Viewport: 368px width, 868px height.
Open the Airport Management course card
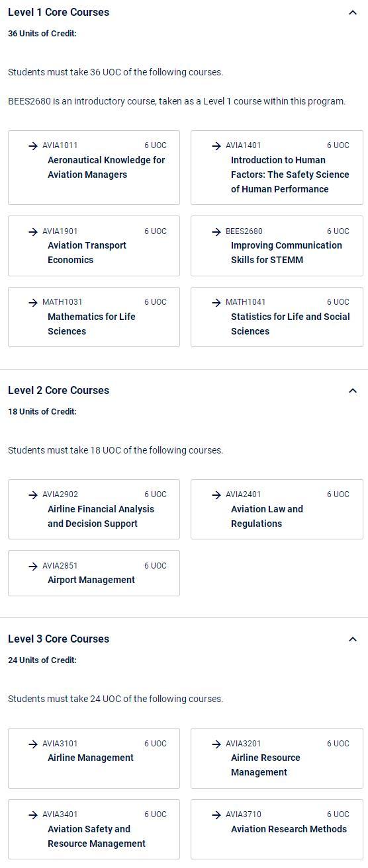94,573
